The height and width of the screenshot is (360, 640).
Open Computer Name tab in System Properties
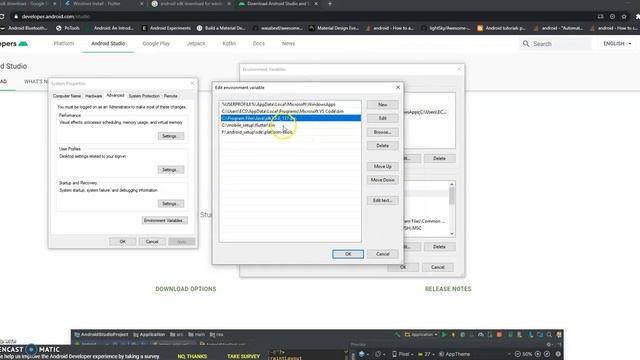67,96
